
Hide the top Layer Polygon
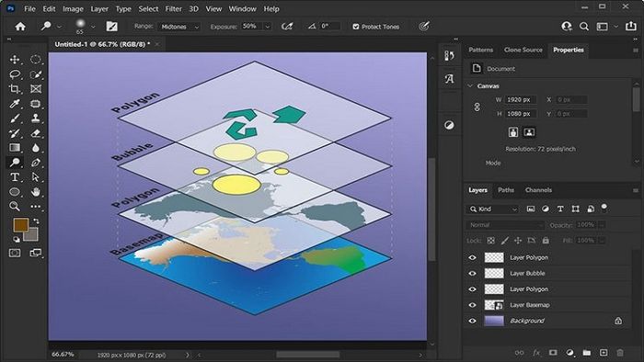[x=472, y=257]
